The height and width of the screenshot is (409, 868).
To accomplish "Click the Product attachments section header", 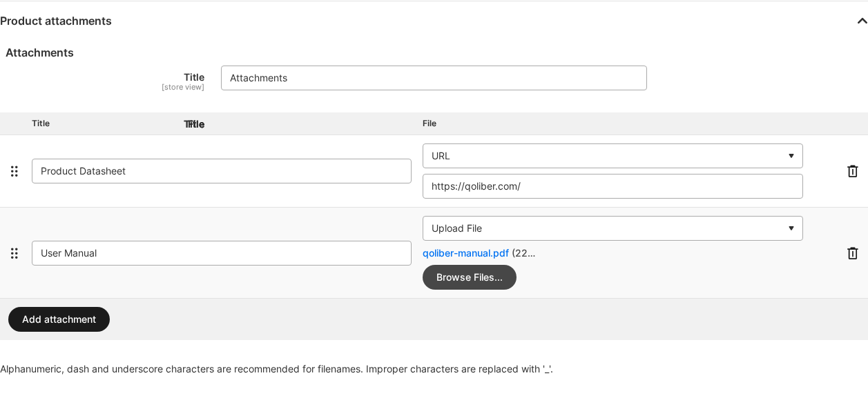I will [56, 21].
